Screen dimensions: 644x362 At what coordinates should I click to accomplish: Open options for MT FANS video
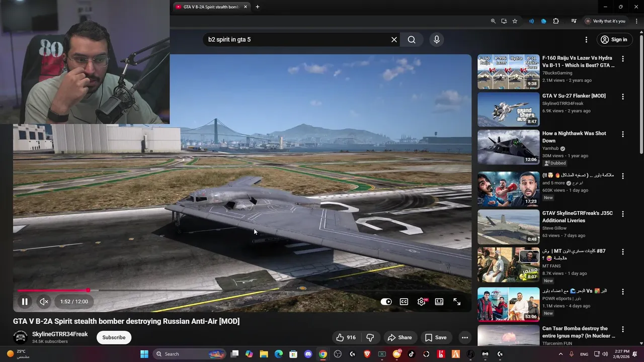pos(623,251)
